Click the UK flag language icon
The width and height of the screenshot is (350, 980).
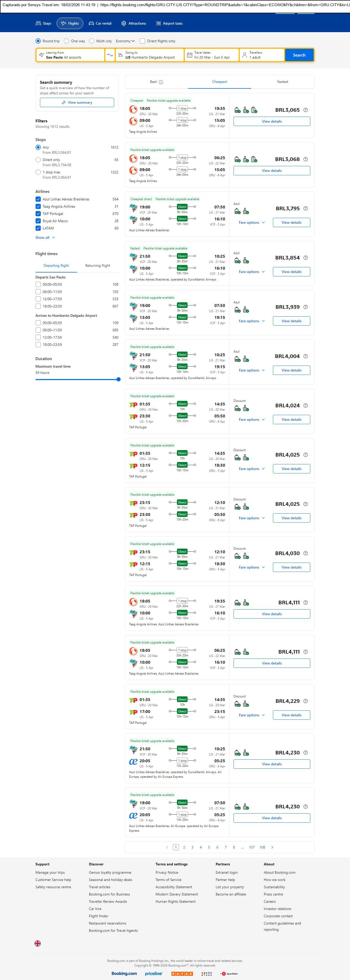[38, 943]
